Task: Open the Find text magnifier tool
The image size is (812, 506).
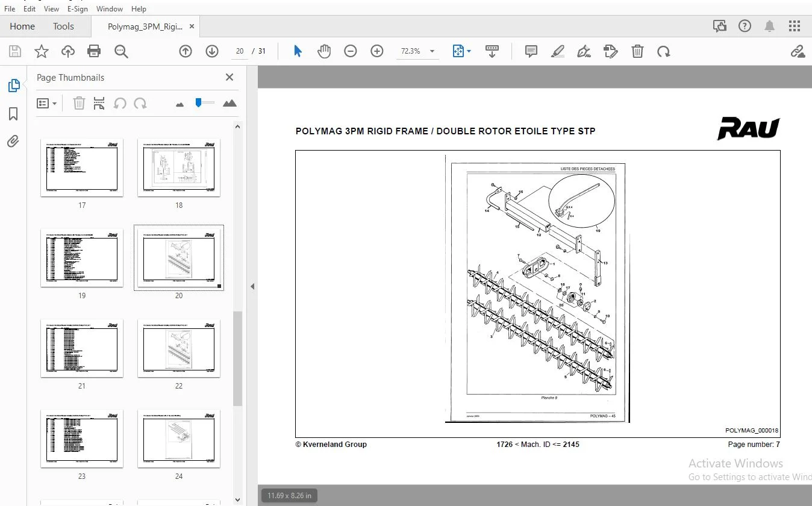Action: tap(121, 51)
